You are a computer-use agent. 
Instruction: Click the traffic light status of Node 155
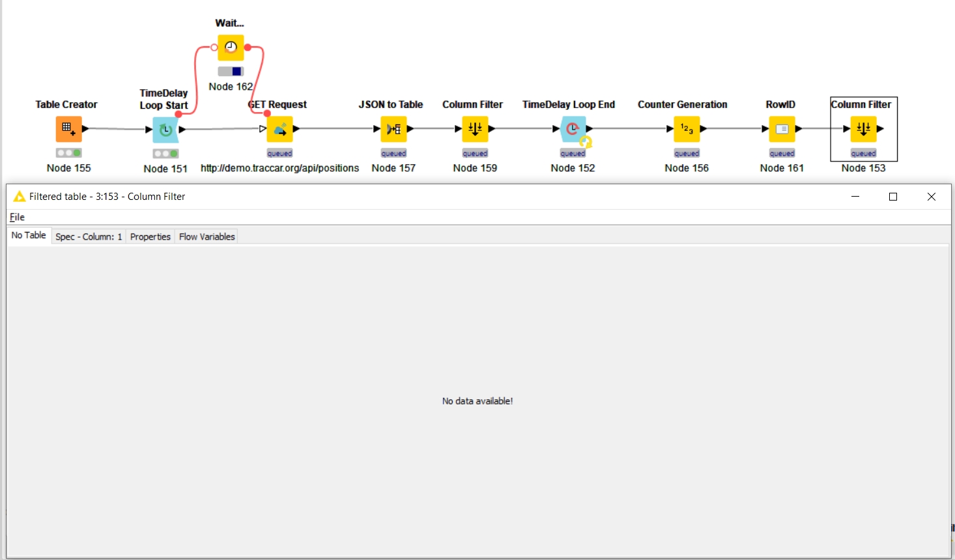coord(68,153)
